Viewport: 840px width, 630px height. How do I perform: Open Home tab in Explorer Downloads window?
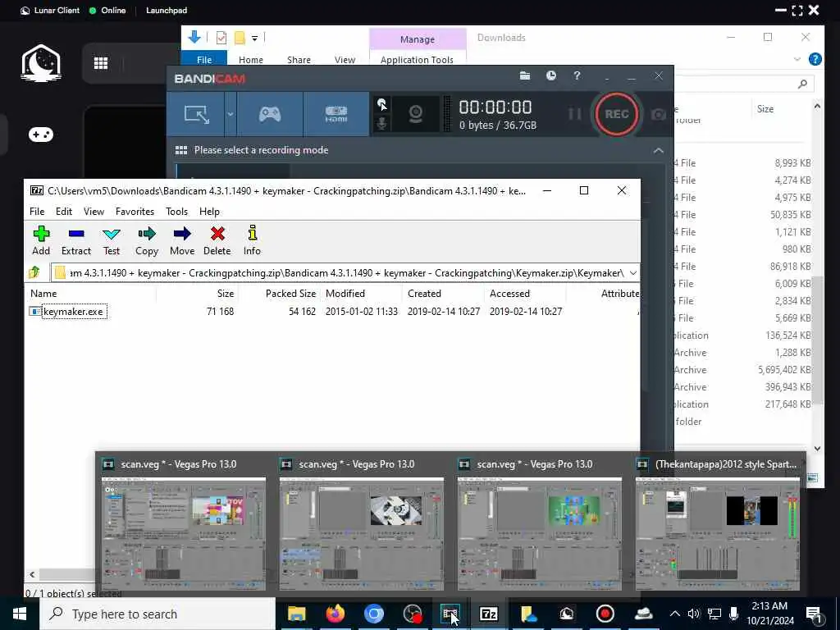pyautogui.click(x=251, y=59)
